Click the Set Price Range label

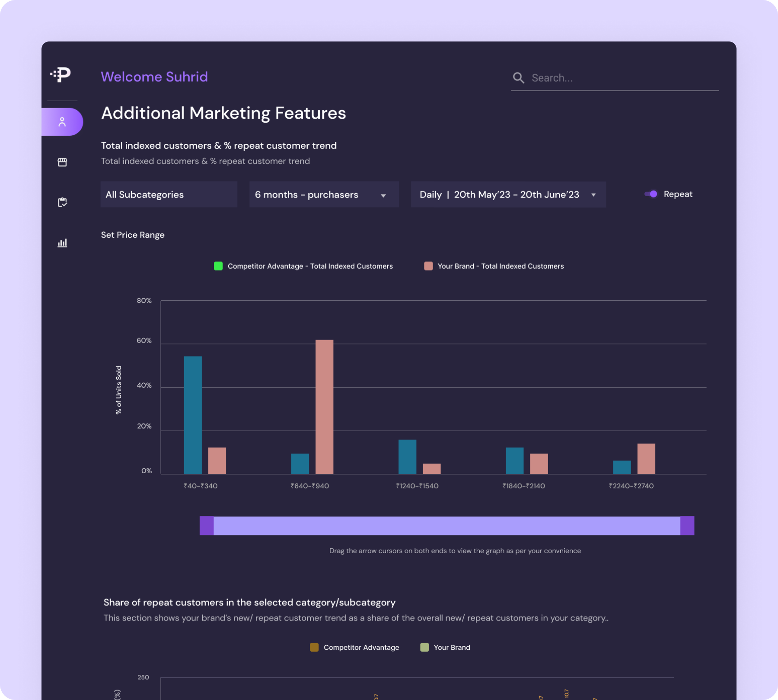(x=133, y=235)
